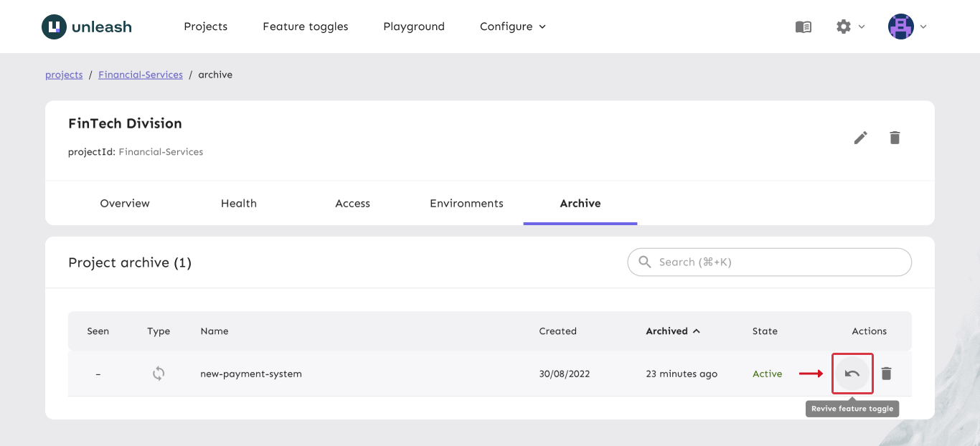Go to the Environments tab
Image resolution: width=980 pixels, height=446 pixels.
tap(466, 204)
